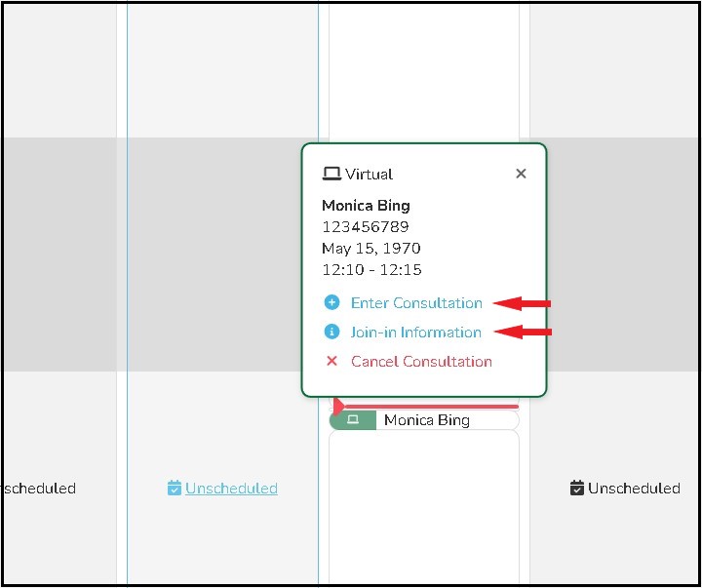
Task: Open the Join-in Information link
Action: coord(415,332)
